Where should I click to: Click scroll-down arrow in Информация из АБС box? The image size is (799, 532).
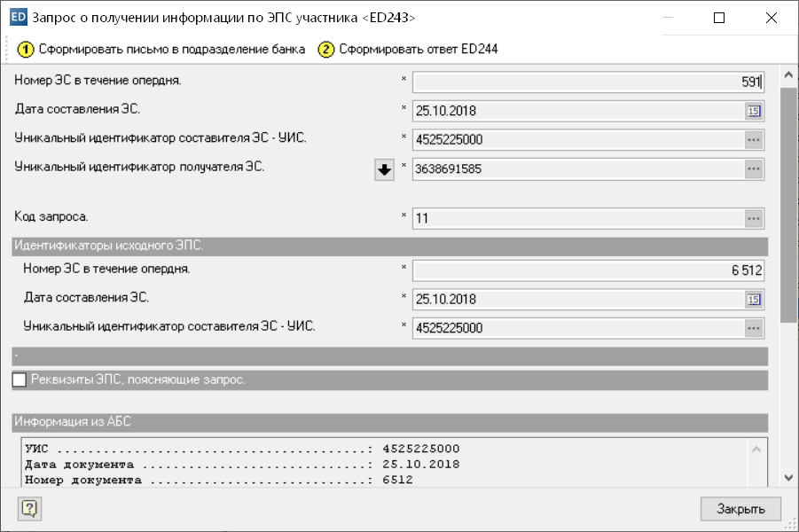pos(757,478)
